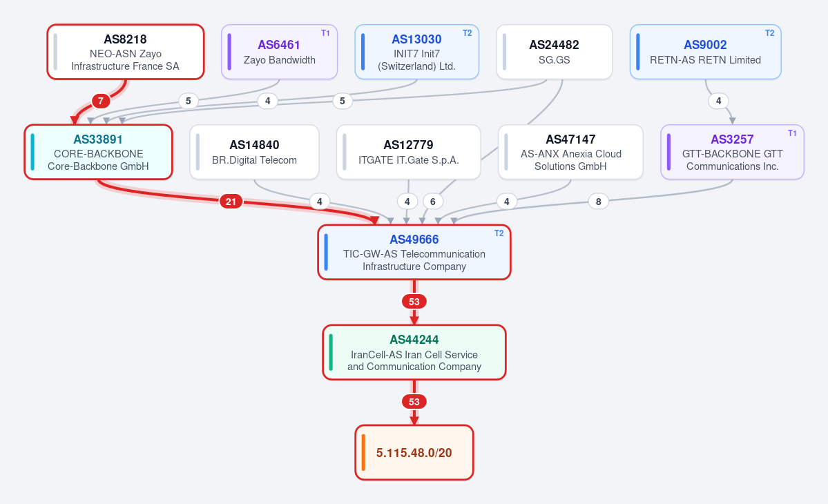Open the AS13030 Init7 node
828x504 pixels.
[416, 52]
